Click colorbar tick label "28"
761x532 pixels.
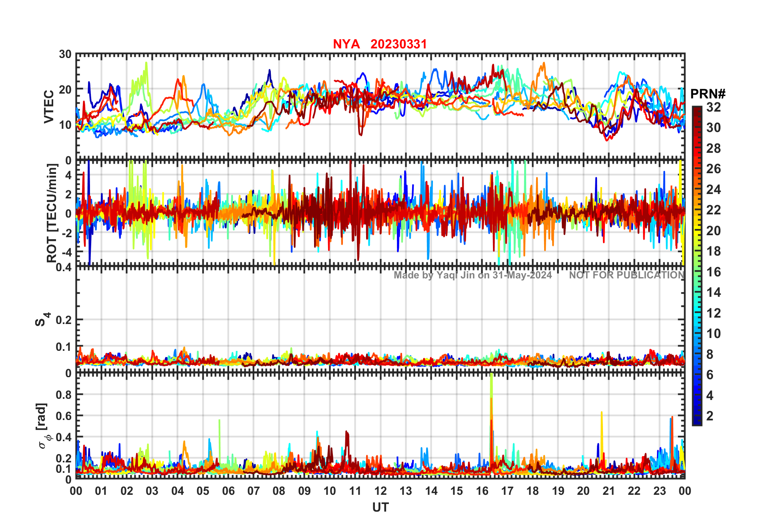tap(713, 148)
